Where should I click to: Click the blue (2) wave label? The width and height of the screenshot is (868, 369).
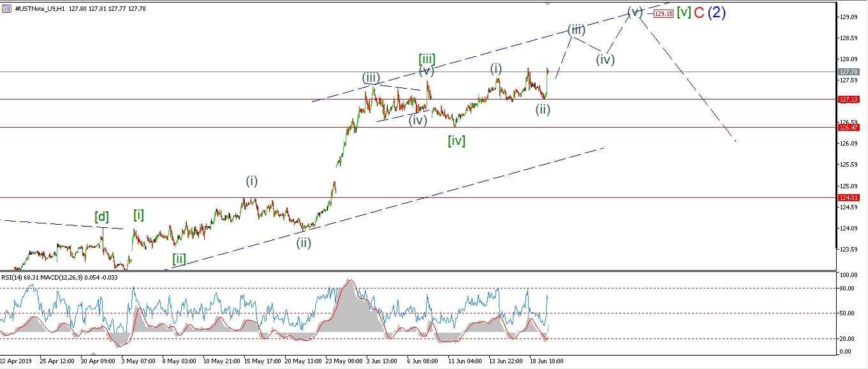click(716, 12)
